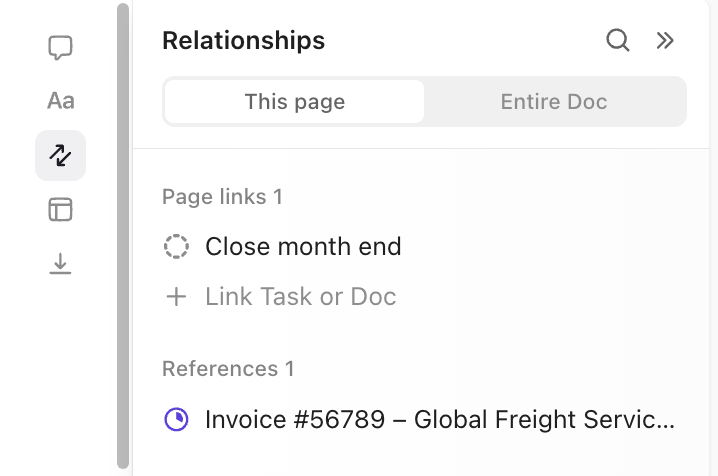
Task: Open Invoice #56789 Global Freight reference
Action: pos(440,419)
